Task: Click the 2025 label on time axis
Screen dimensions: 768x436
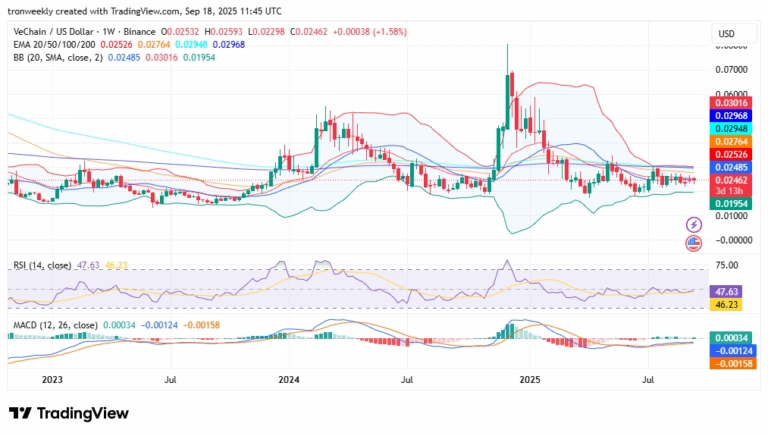Action: coord(529,380)
